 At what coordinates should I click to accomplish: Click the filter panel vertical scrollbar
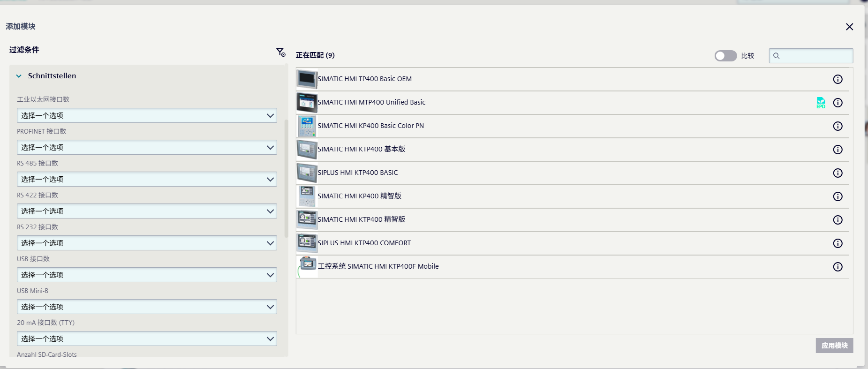click(286, 179)
